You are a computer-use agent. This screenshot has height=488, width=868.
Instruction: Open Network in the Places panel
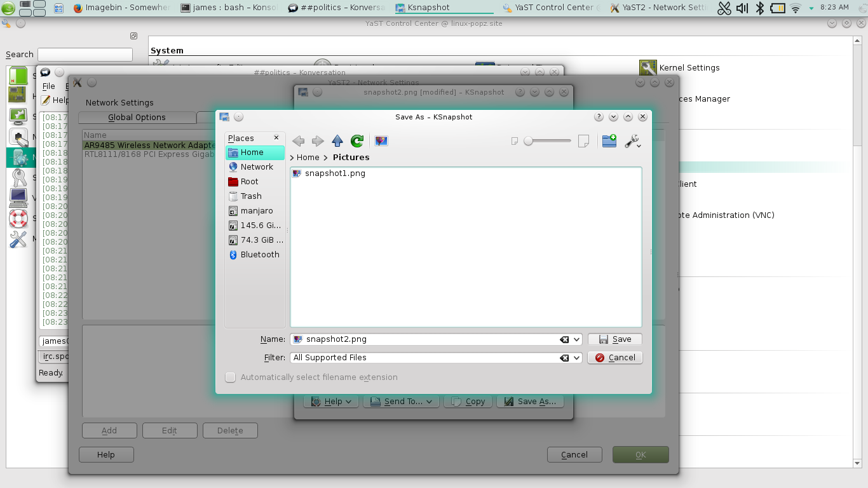pyautogui.click(x=255, y=167)
